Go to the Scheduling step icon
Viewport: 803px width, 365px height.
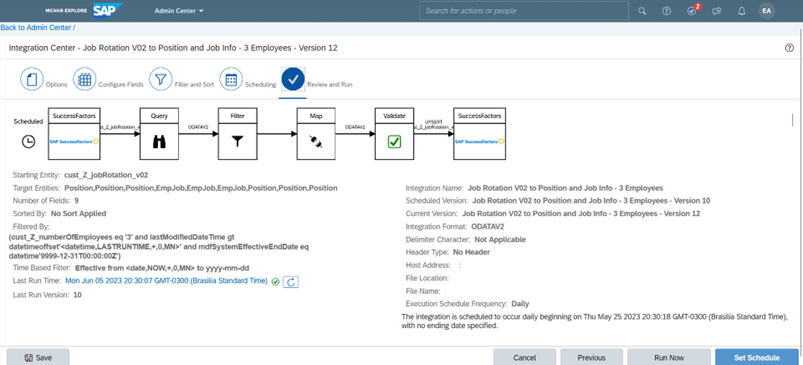(231, 80)
